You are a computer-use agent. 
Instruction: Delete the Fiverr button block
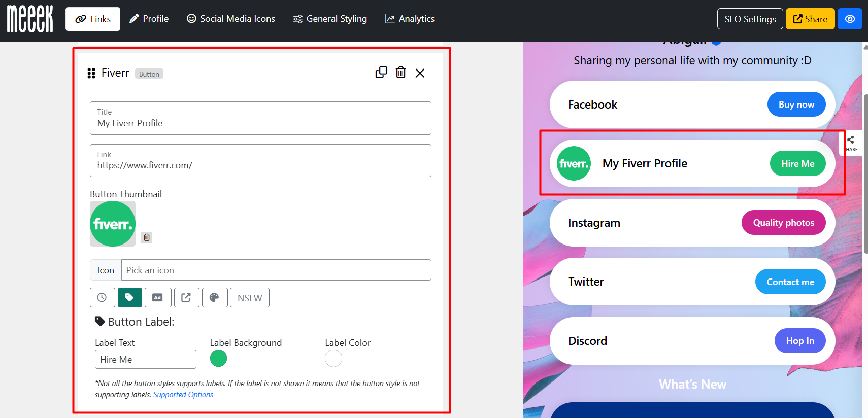(x=401, y=73)
